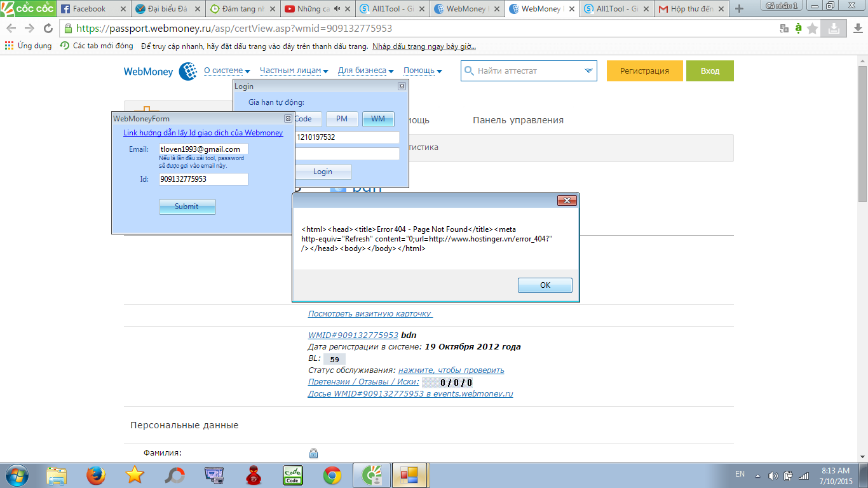Toggle the Vietnamese typing icon in address bar

(x=798, y=29)
